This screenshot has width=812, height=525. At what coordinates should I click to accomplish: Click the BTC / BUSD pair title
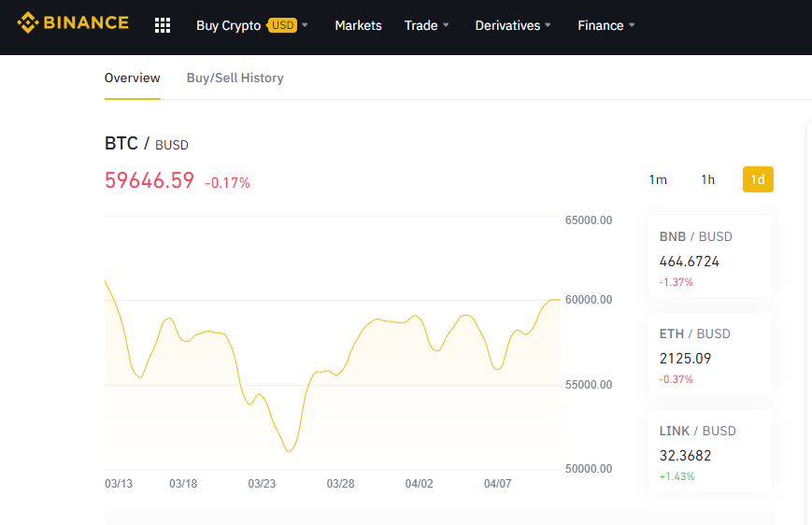coord(147,144)
